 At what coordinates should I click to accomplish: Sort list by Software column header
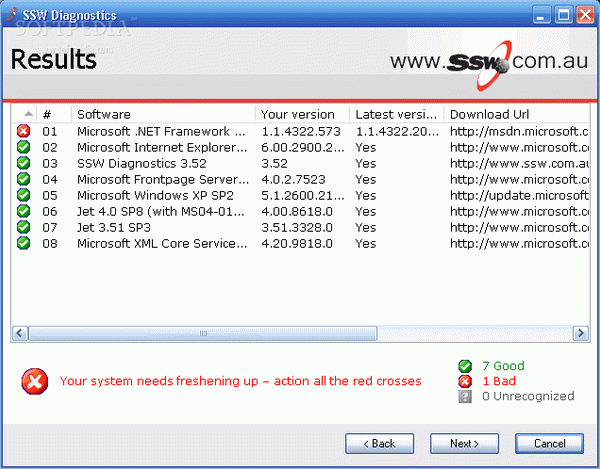(x=163, y=114)
